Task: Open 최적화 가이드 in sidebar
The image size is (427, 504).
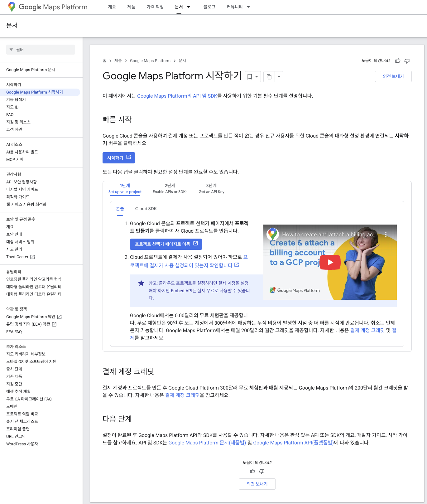Action: tap(18, 197)
